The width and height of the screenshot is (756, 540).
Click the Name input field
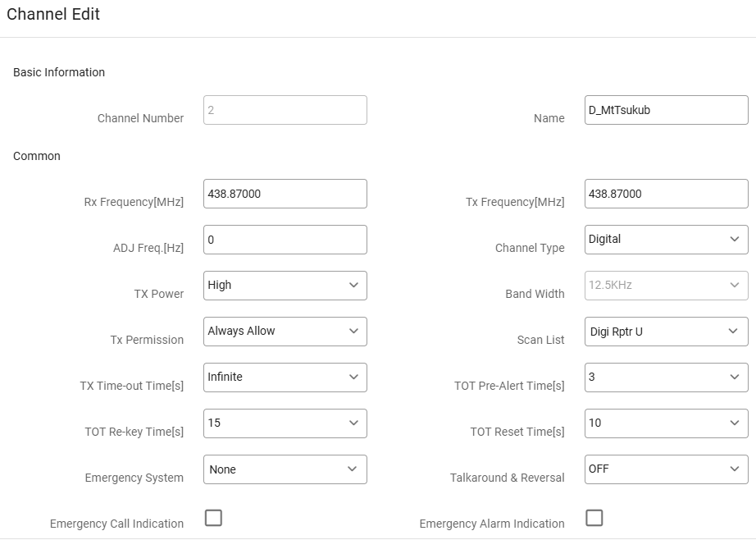pos(666,110)
